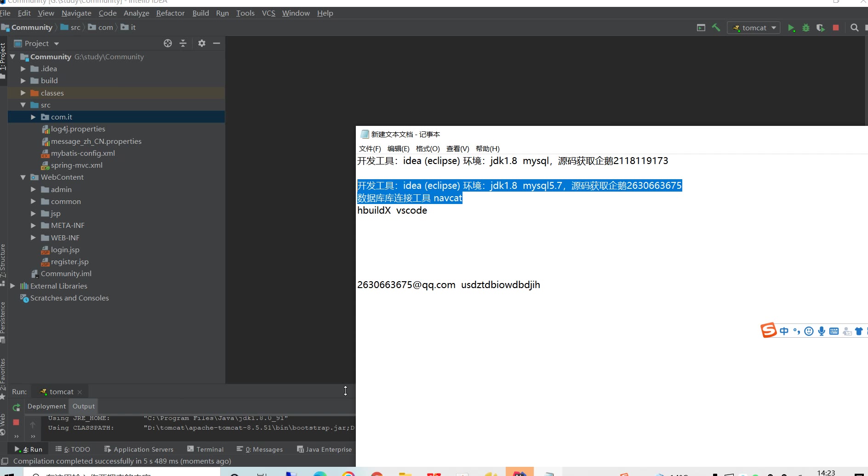
Task: Click the run-anything icon left of the hammer
Action: [x=701, y=28]
